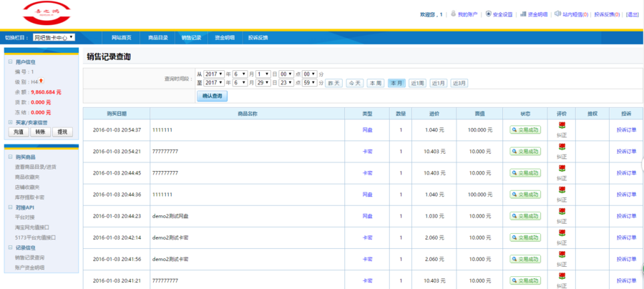Select the 昨天 time range filter

point(334,83)
